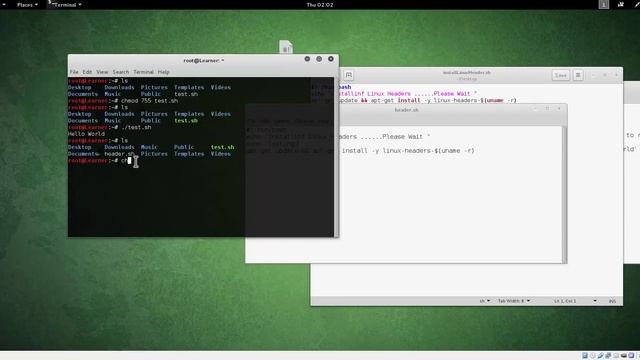Click the workspace indicator in top bar

click(604, 4)
